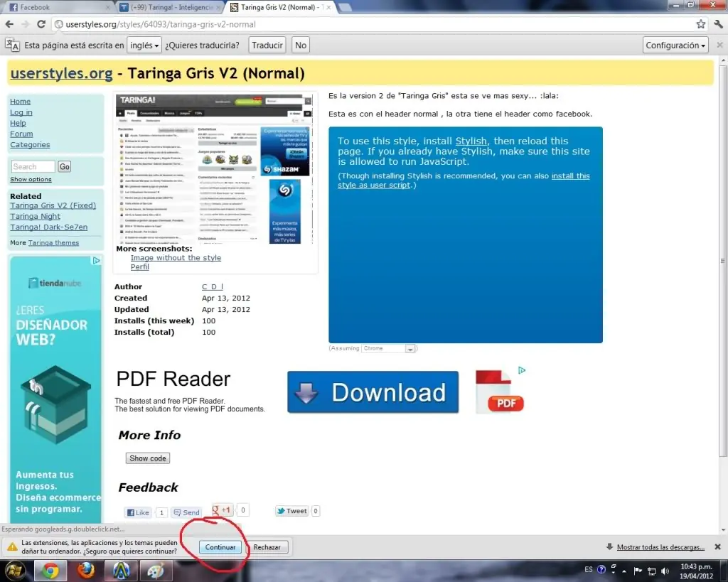
Task: Open the Categories link
Action: point(30,144)
